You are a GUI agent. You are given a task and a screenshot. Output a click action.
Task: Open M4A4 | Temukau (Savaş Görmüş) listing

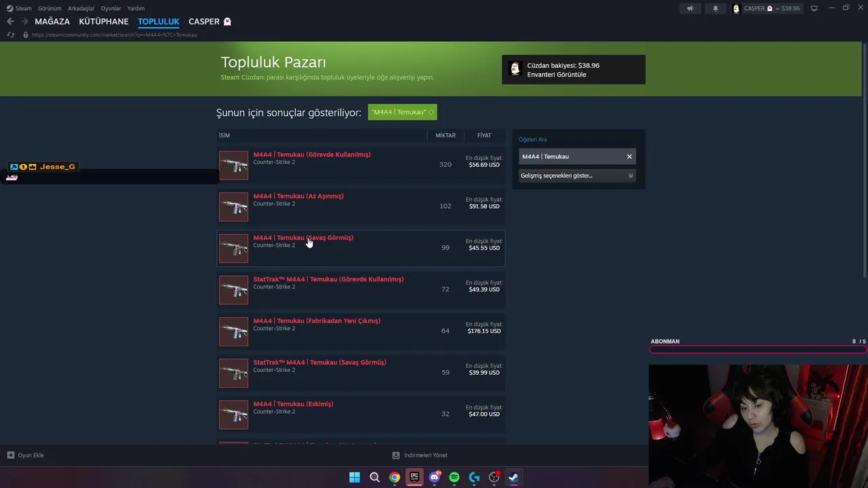click(303, 238)
